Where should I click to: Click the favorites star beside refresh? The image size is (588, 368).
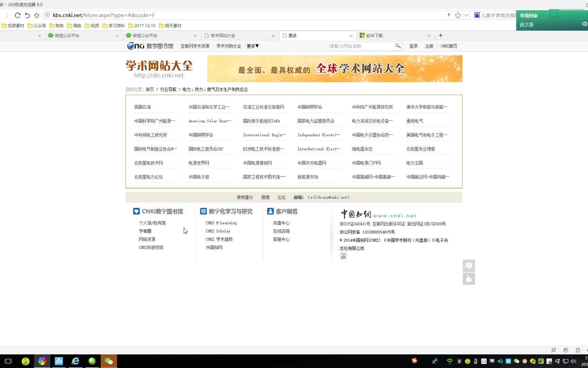click(x=37, y=15)
